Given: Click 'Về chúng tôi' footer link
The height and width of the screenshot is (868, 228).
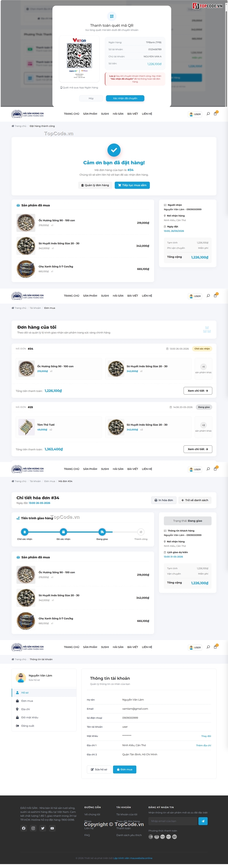Looking at the screenshot, I should [92, 814].
